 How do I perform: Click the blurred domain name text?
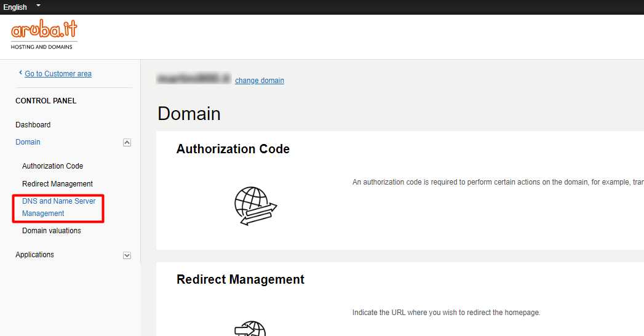coord(194,79)
